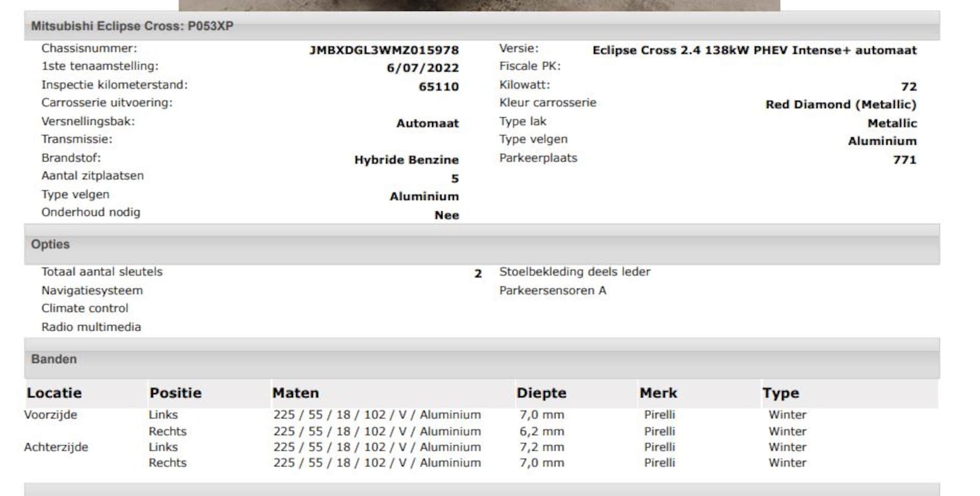Click the Merk column header
The height and width of the screenshot is (496, 980).
point(658,393)
